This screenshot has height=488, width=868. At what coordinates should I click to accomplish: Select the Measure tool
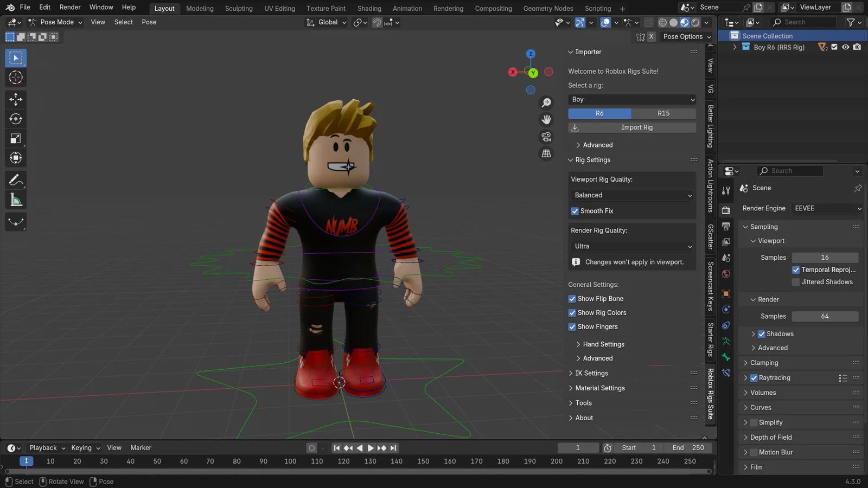tap(16, 199)
